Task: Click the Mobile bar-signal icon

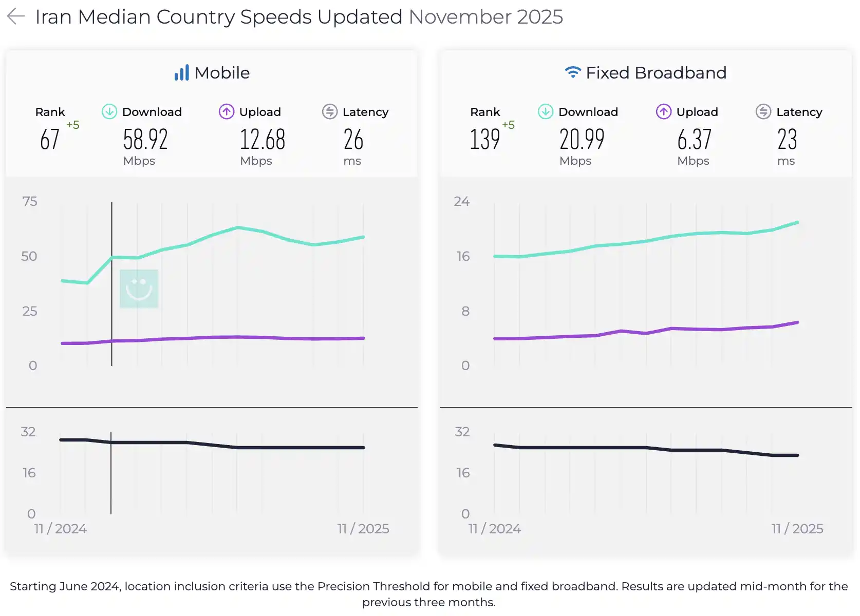Action: [x=181, y=73]
